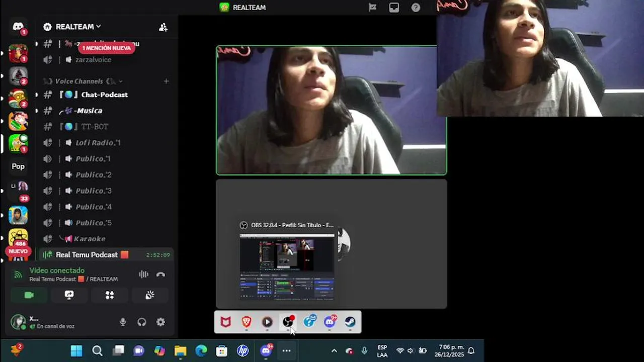
Task: Click the ESP LAA language indicator
Action: (x=382, y=351)
